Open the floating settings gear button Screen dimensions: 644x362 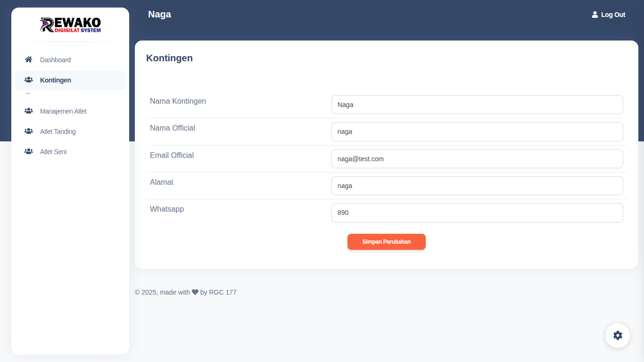point(618,336)
